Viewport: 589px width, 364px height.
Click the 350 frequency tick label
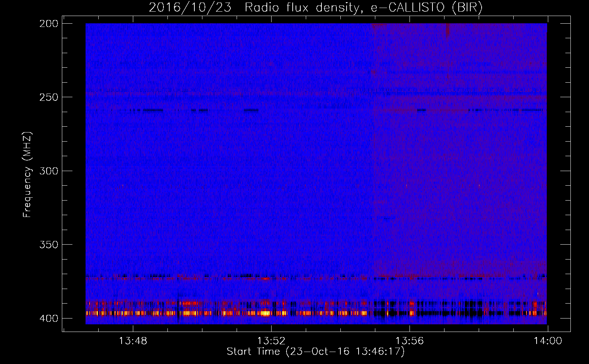pos(49,245)
